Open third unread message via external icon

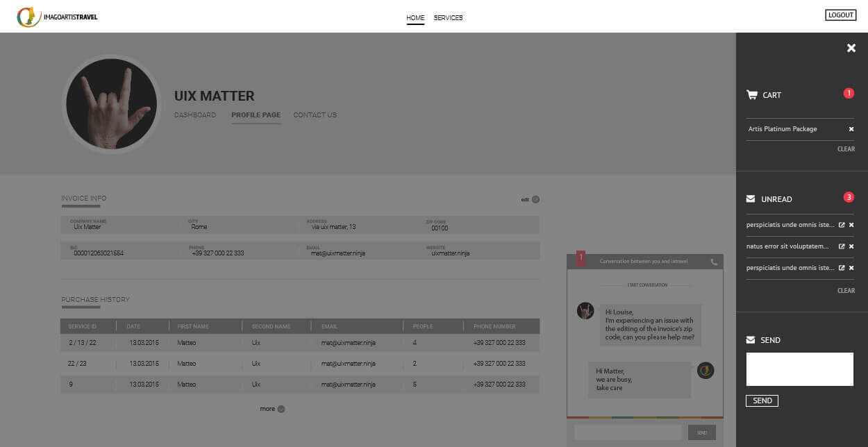pos(842,268)
